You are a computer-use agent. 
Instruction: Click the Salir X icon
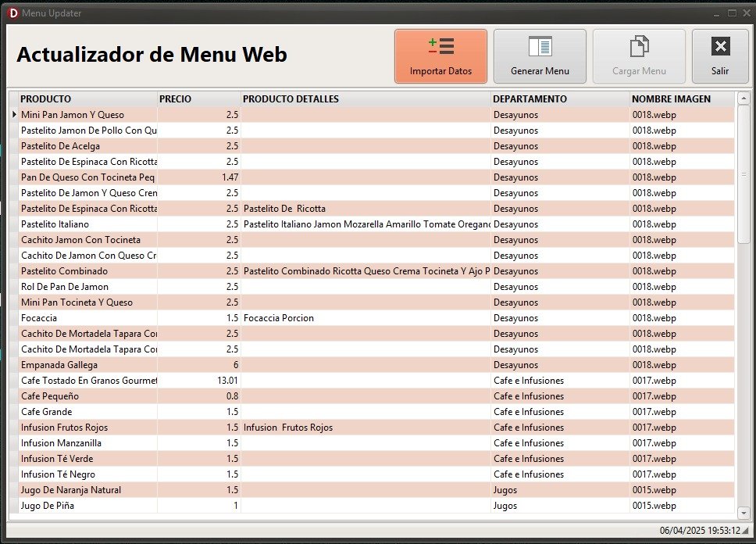pos(719,47)
